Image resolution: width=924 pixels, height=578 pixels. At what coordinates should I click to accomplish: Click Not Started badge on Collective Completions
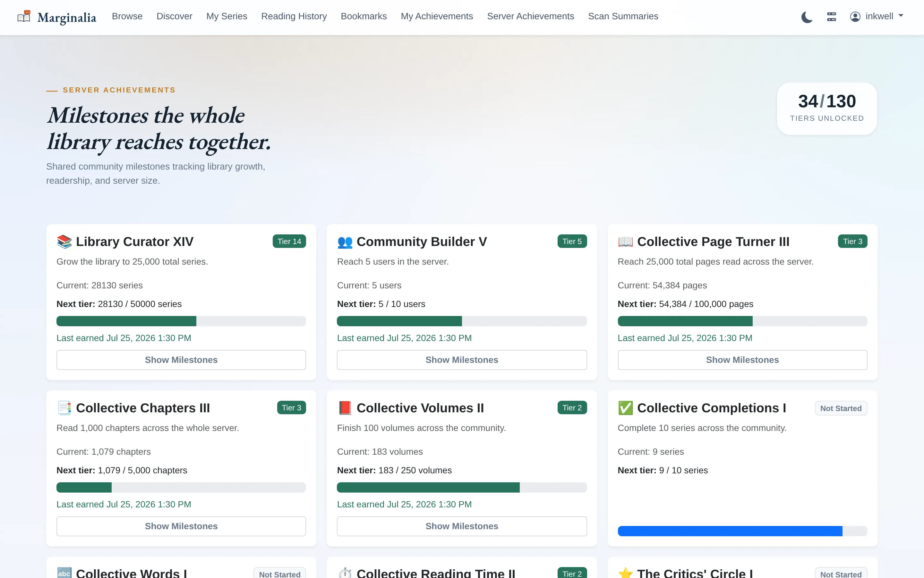pos(841,408)
